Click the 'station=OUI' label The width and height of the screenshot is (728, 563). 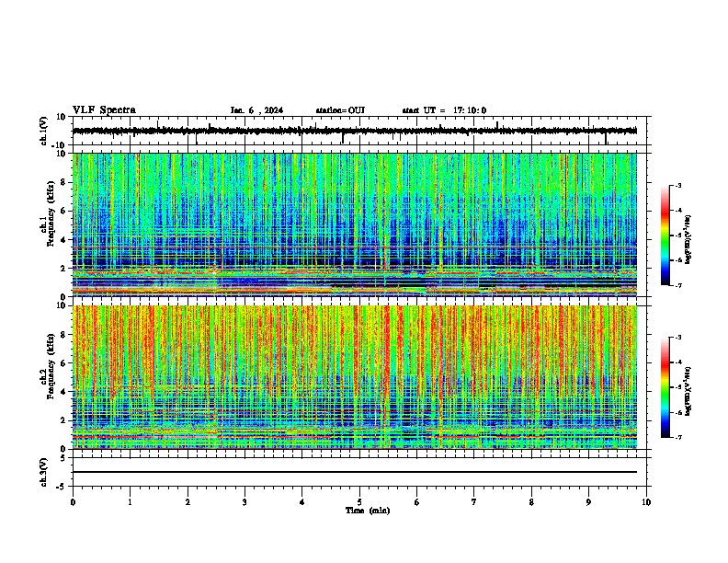click(x=340, y=110)
